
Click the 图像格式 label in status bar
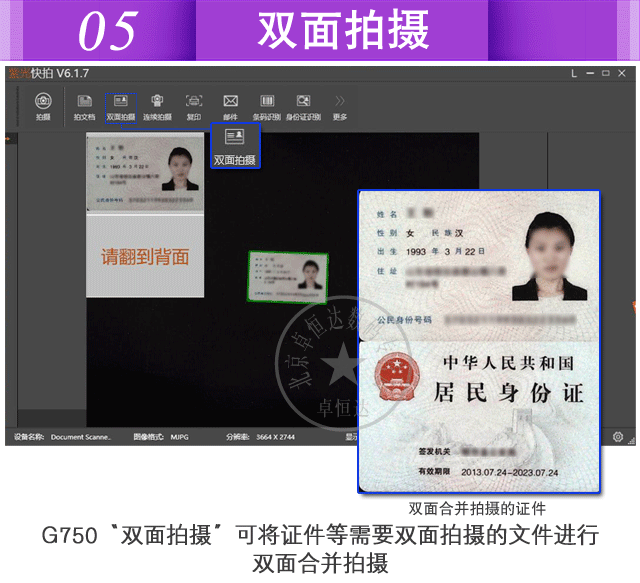tap(149, 437)
